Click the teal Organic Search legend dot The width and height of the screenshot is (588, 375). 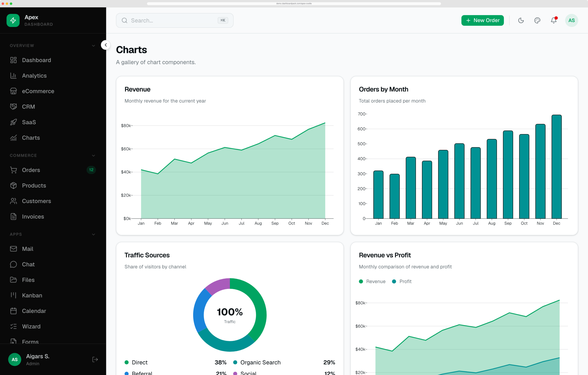coord(235,362)
